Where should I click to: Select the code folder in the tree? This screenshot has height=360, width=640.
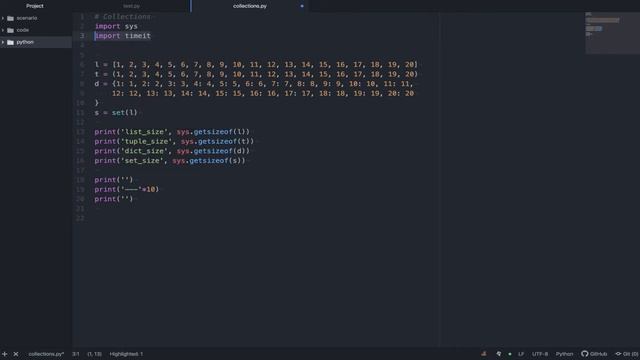(36, 30)
